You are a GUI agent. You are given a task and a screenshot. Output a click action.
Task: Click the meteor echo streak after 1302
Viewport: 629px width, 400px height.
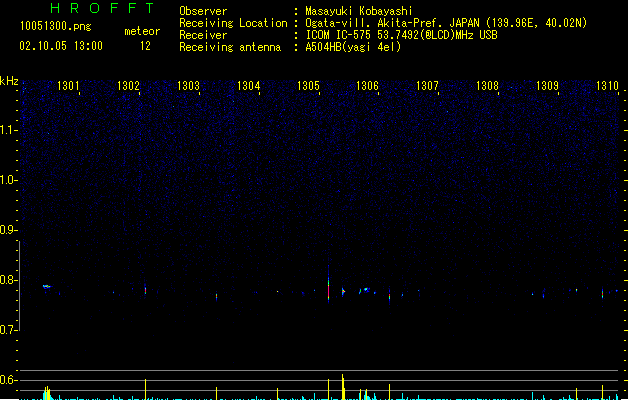click(x=146, y=290)
